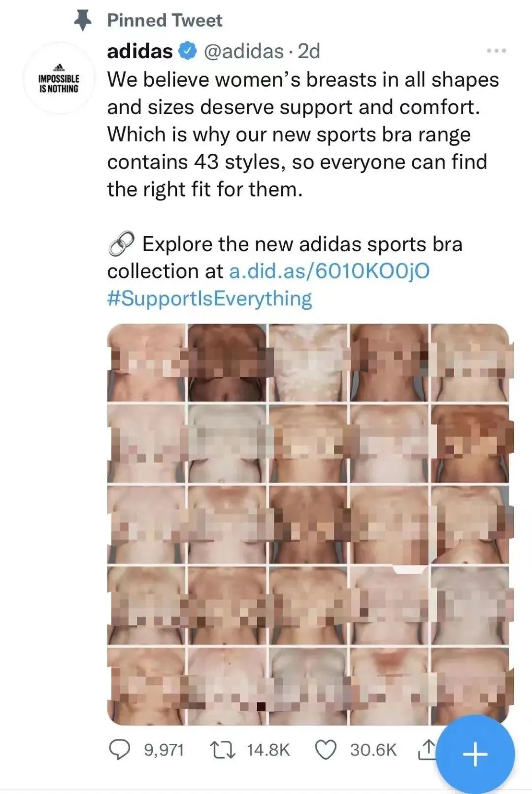Open the a.did.as/6010KO0jO link
Viewport: 532px width, 794px height.
(329, 271)
